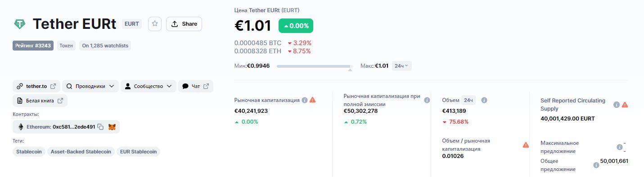Open the tether.to website link
Screen dimensions: 644x185
36,86
